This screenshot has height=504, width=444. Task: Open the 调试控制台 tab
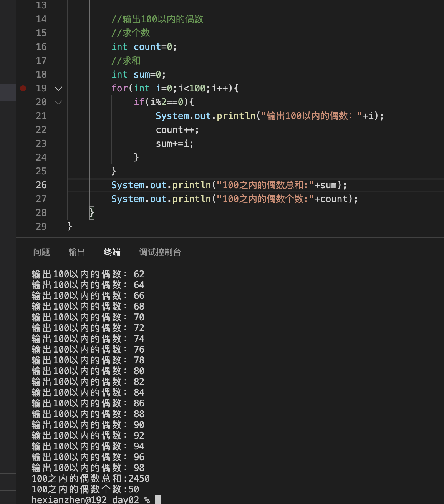pos(160,252)
